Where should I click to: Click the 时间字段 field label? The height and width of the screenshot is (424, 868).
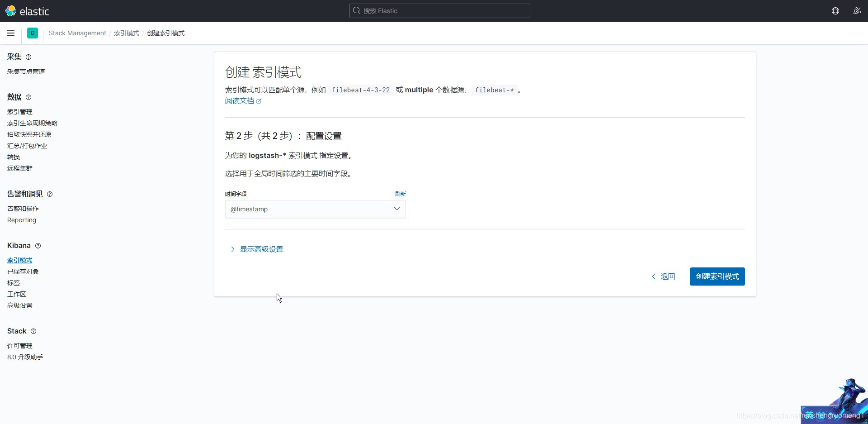coord(236,194)
